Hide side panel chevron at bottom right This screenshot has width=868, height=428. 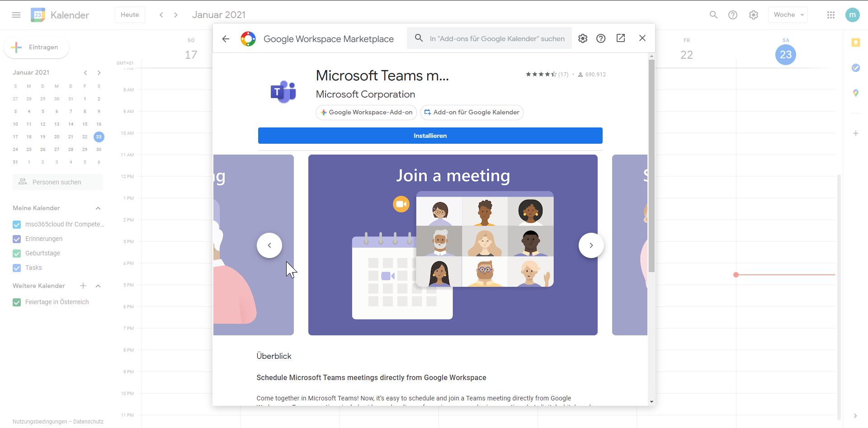click(x=855, y=416)
